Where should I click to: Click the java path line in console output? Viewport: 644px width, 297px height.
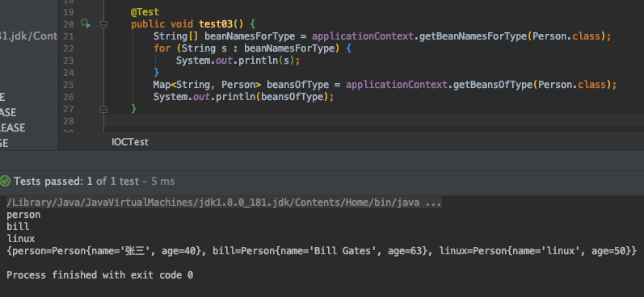tap(224, 203)
